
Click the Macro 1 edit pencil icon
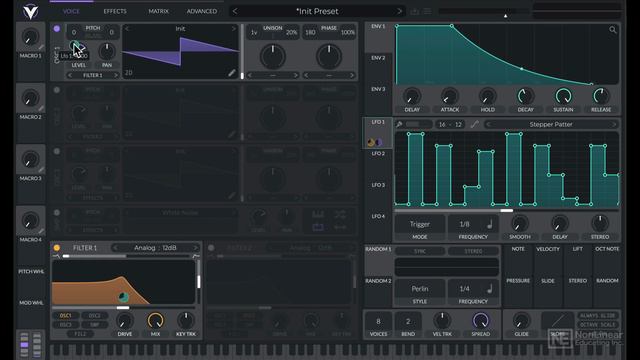41,47
